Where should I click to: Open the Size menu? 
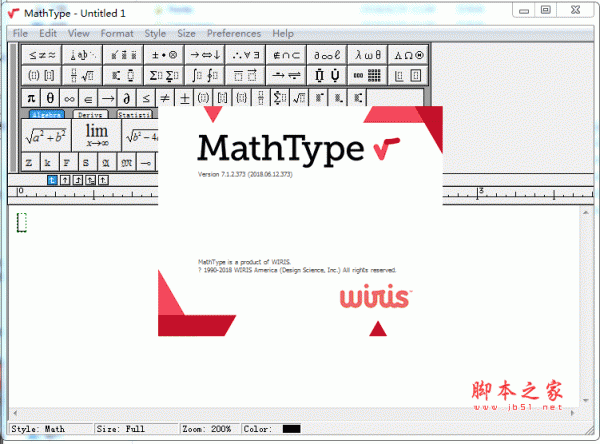tap(186, 33)
